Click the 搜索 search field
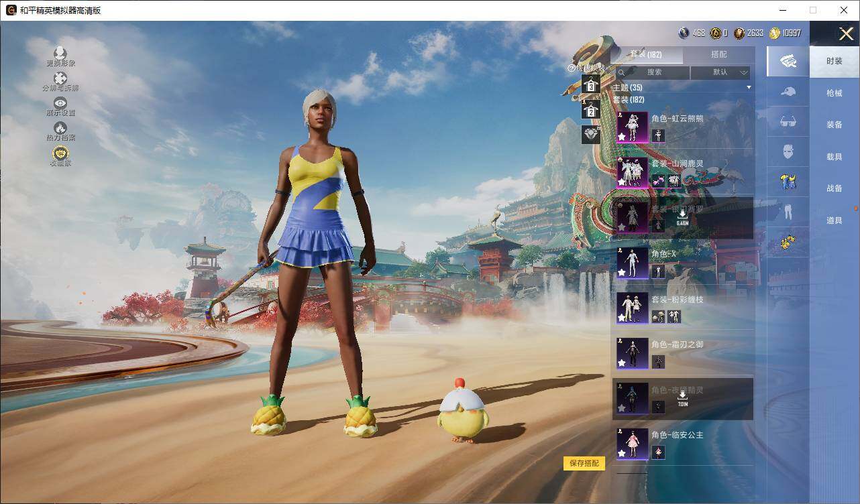860x504 pixels. pyautogui.click(x=653, y=72)
